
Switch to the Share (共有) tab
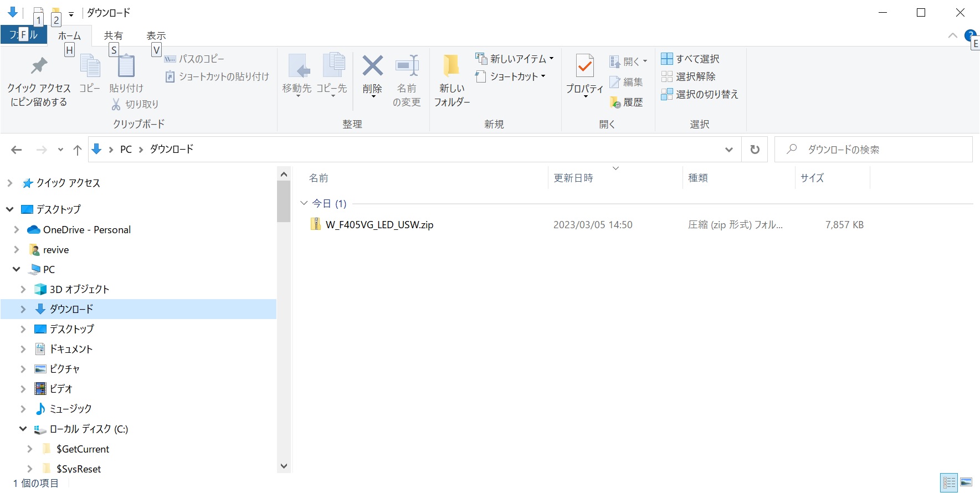point(114,35)
